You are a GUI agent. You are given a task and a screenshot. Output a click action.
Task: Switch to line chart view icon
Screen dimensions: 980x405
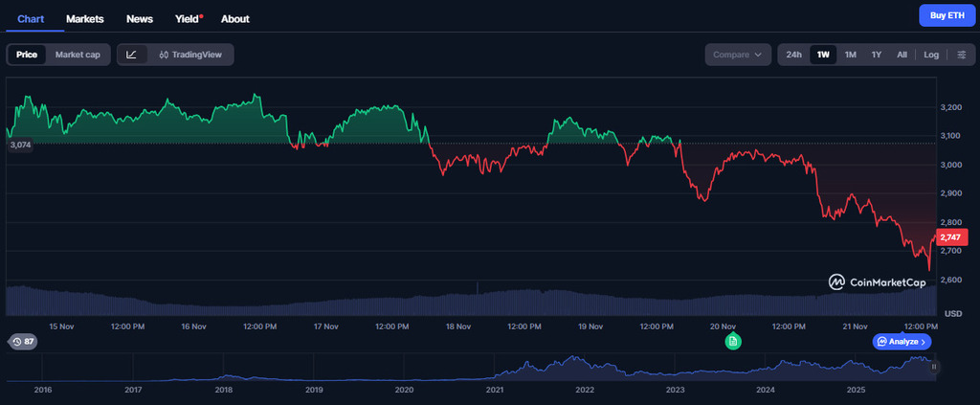[132, 55]
